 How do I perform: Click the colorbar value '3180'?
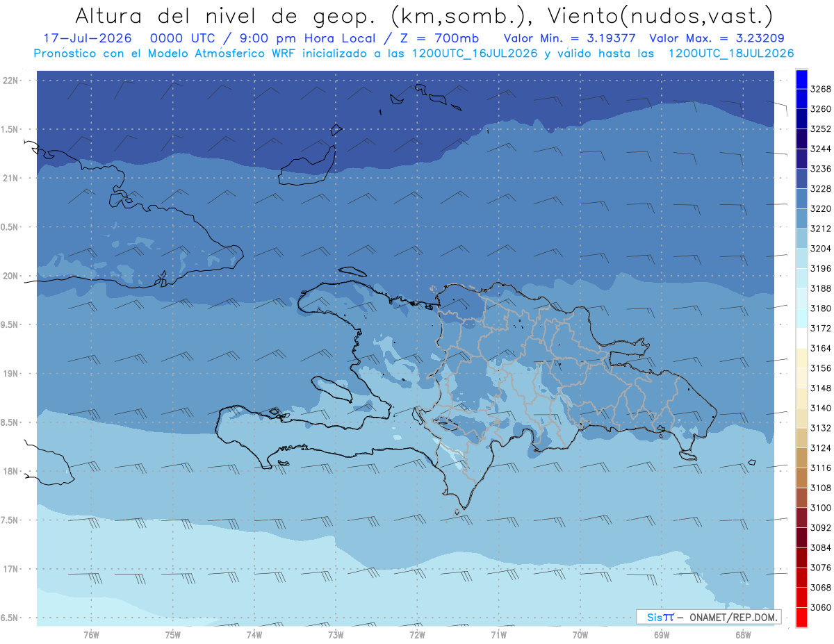click(821, 308)
